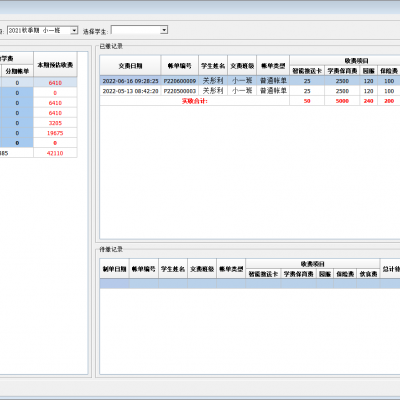Select the 2022-05-13 08:42:20 payment row
The width and height of the screenshot is (400, 400).
(250, 91)
